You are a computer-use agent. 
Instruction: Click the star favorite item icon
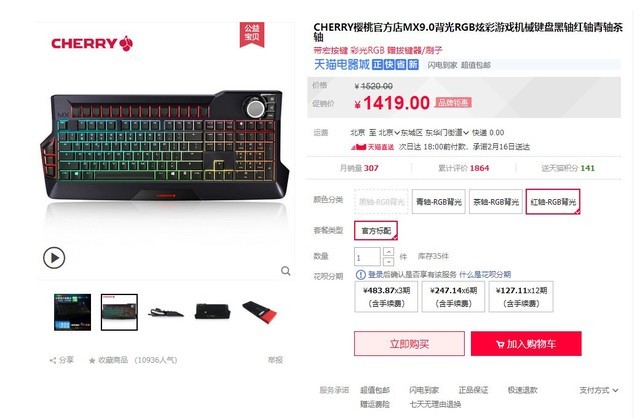pos(92,360)
